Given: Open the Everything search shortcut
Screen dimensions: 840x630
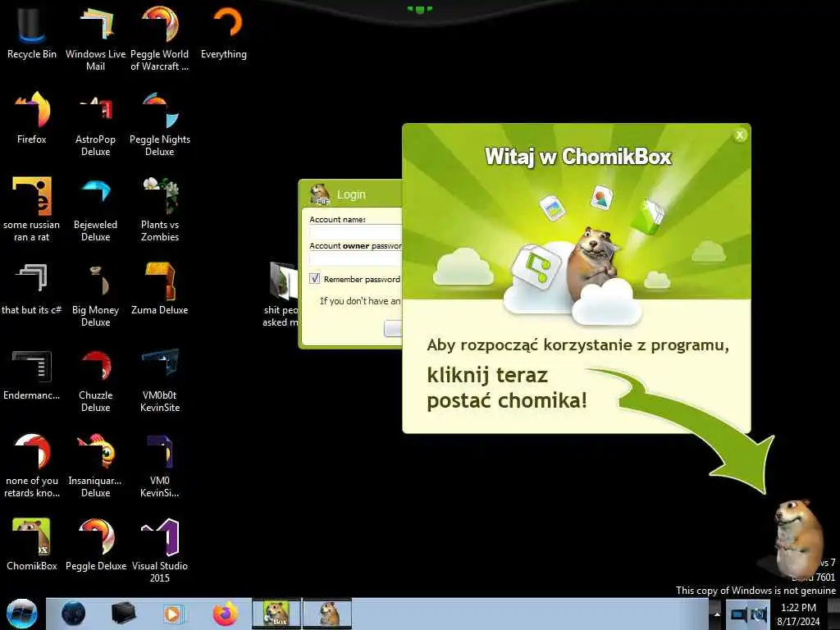Looking at the screenshot, I should tap(224, 32).
